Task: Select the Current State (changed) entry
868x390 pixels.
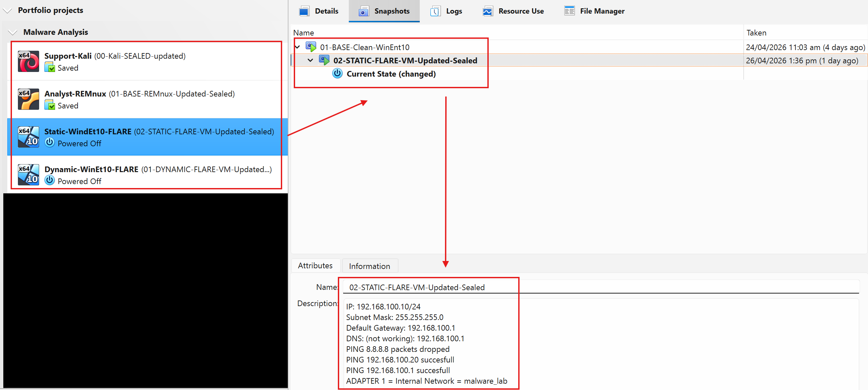Action: click(x=391, y=74)
